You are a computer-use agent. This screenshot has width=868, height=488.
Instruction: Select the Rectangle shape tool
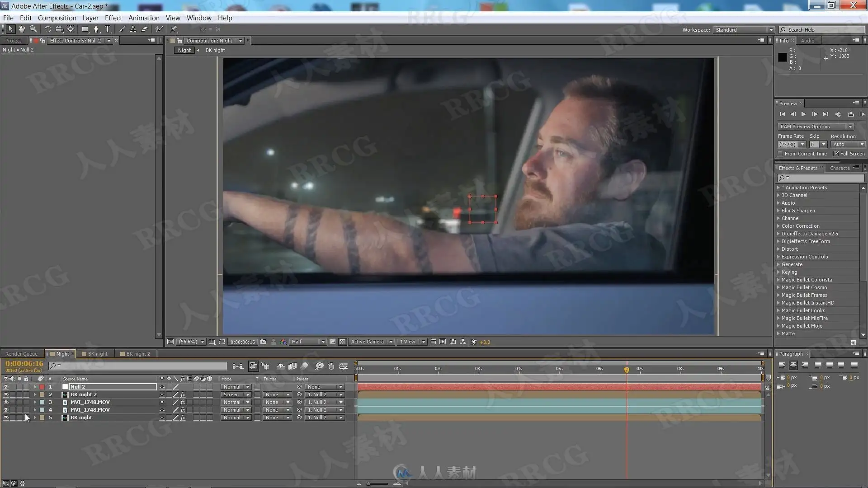coord(85,29)
